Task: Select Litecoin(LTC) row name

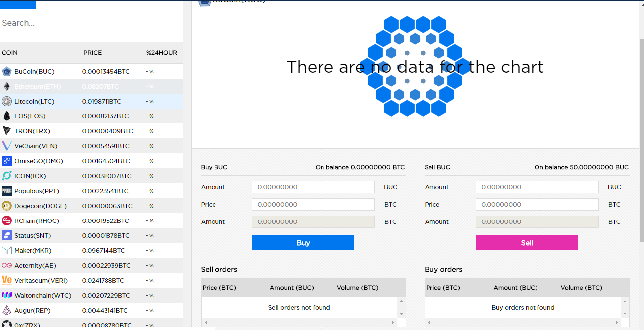Action: coord(34,102)
